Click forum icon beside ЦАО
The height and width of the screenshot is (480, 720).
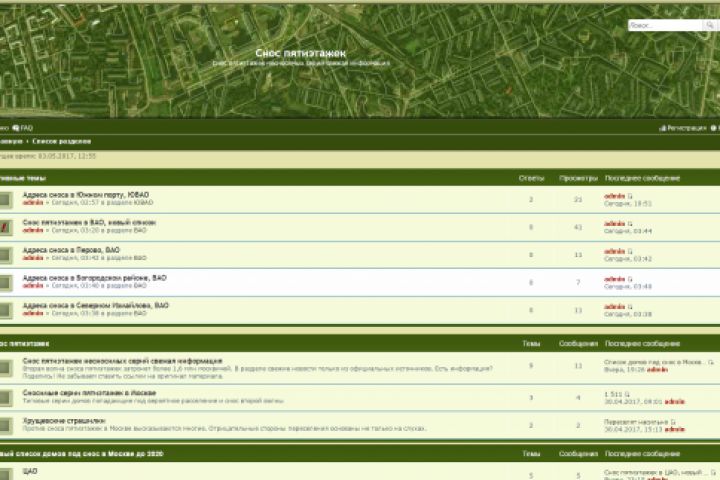point(6,474)
